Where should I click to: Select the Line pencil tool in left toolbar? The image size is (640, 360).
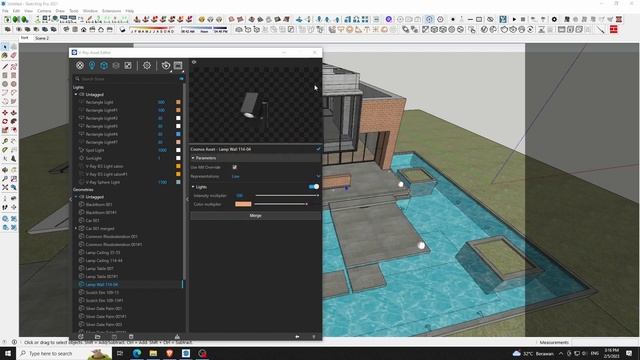pos(5,66)
